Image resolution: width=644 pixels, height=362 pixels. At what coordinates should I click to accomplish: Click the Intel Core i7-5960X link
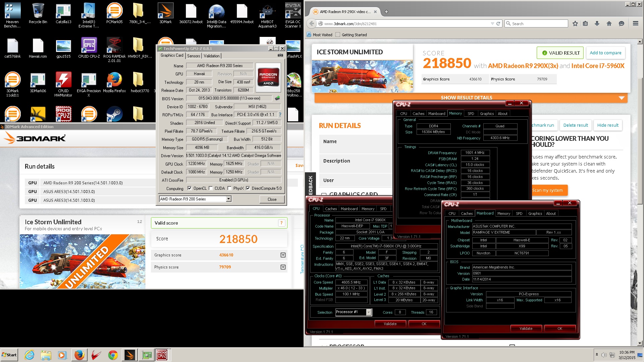tap(598, 66)
